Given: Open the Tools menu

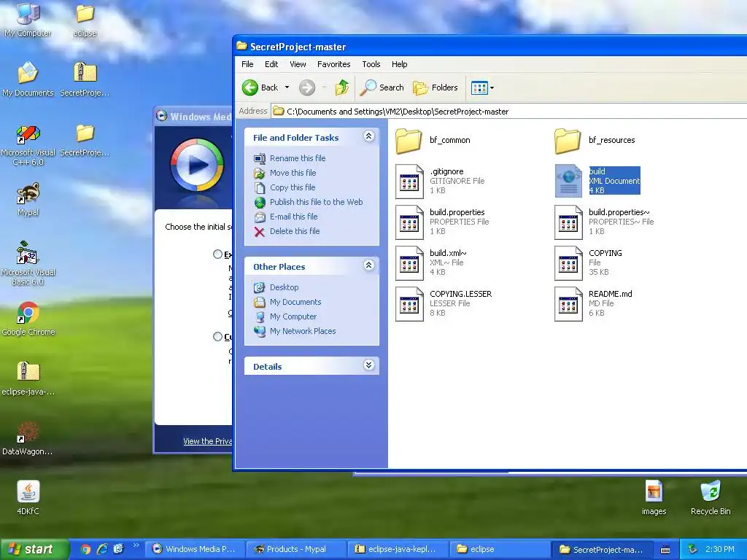Looking at the screenshot, I should pos(371,64).
